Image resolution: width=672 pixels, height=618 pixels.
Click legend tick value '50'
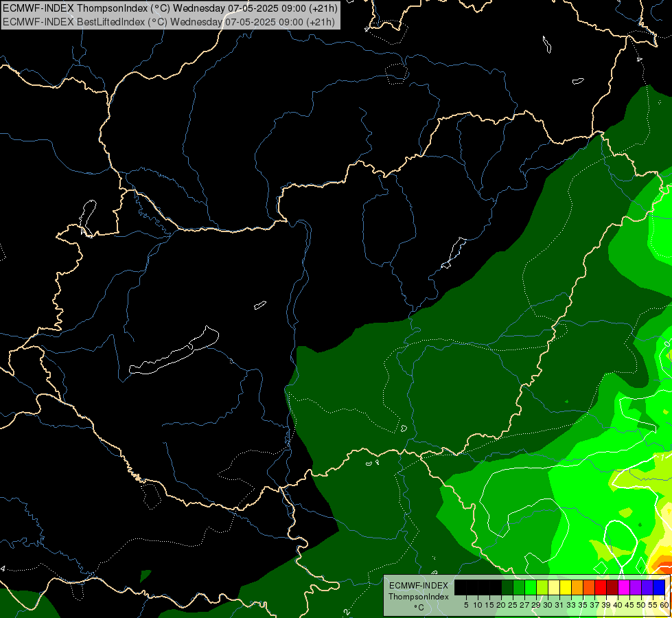(x=641, y=605)
